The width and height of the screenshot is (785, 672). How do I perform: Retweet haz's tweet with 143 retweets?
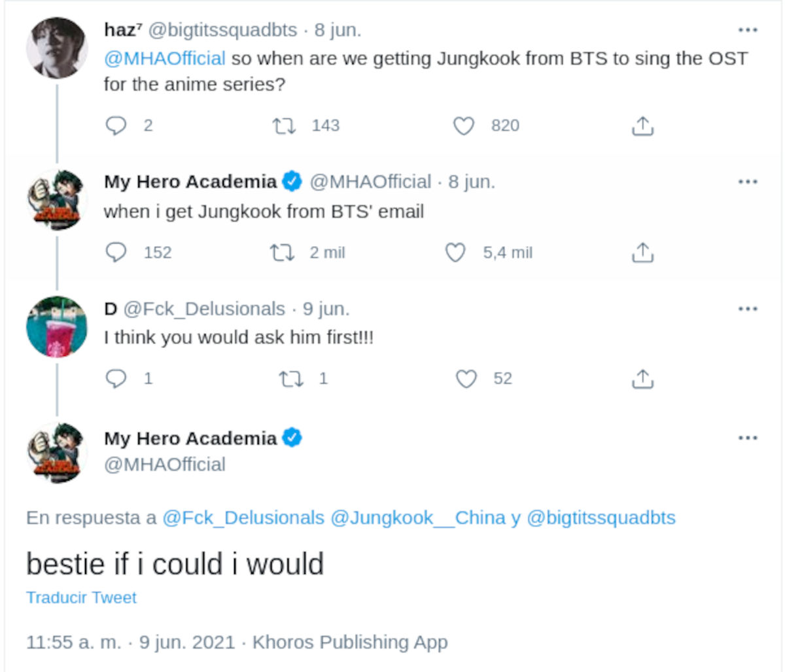(284, 125)
